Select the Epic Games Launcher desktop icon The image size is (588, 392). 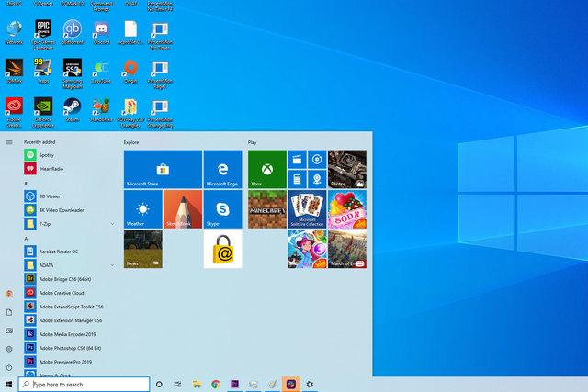(x=43, y=35)
